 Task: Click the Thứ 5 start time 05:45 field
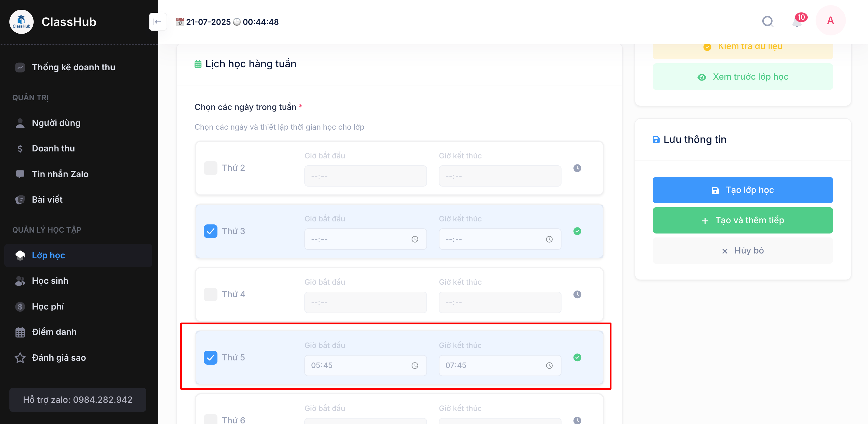(x=365, y=365)
